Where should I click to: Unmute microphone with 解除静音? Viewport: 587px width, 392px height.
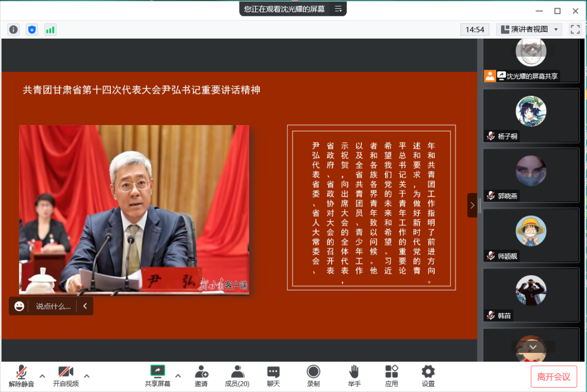tap(21, 376)
